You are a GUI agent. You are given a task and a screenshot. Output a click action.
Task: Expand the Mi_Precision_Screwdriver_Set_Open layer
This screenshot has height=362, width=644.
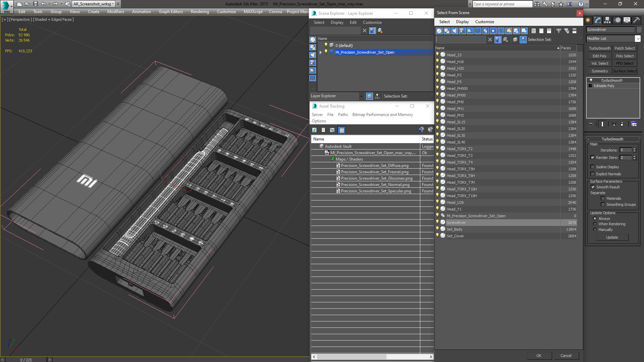tap(321, 52)
